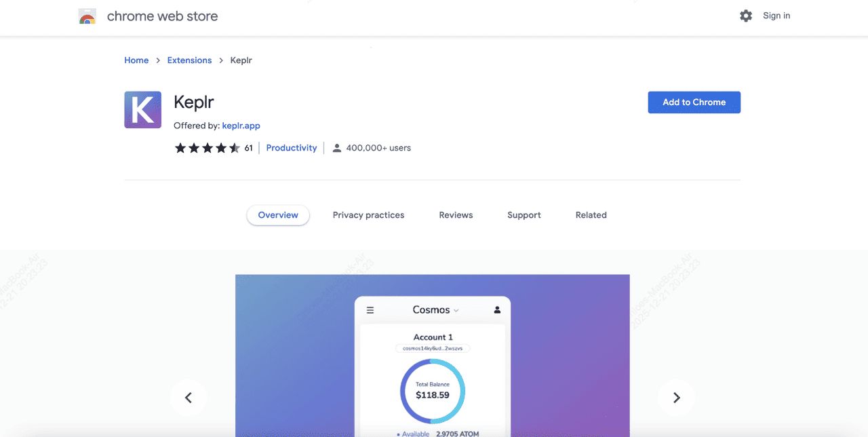Viewport: 868px width, 437px height.
Task: Visit the Productivity category link
Action: point(291,147)
